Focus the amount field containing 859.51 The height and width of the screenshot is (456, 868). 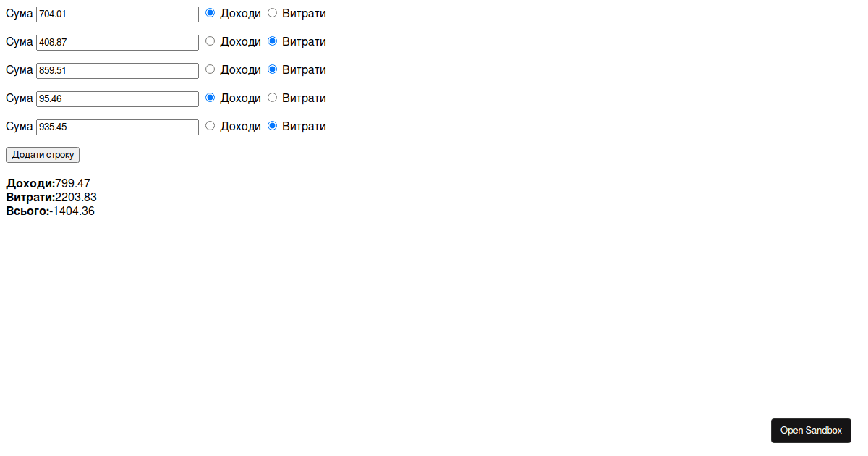(x=117, y=71)
